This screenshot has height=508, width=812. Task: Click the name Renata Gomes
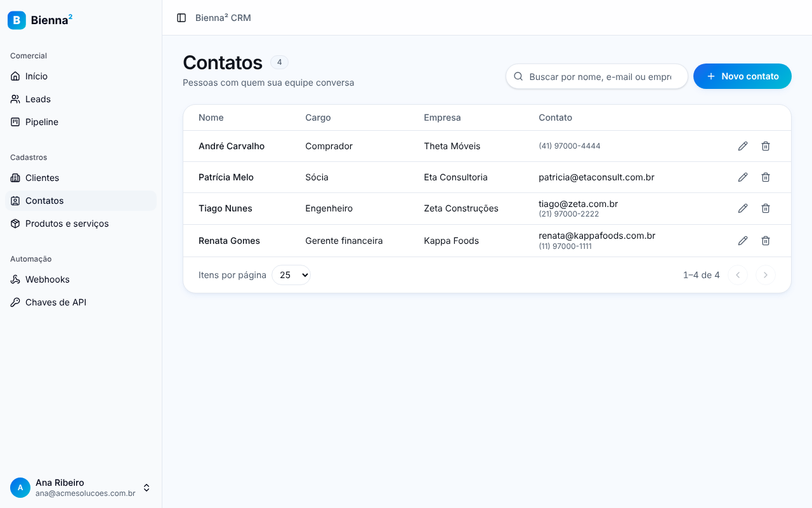229,241
